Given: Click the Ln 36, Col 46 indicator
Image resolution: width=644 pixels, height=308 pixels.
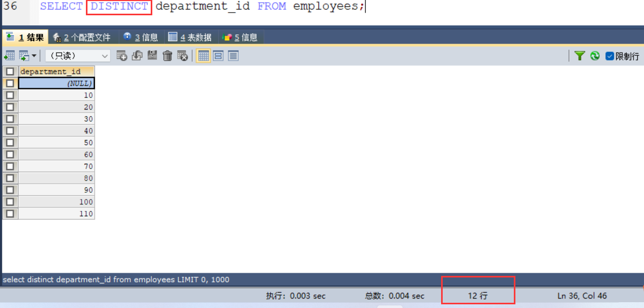Looking at the screenshot, I should coord(582,296).
